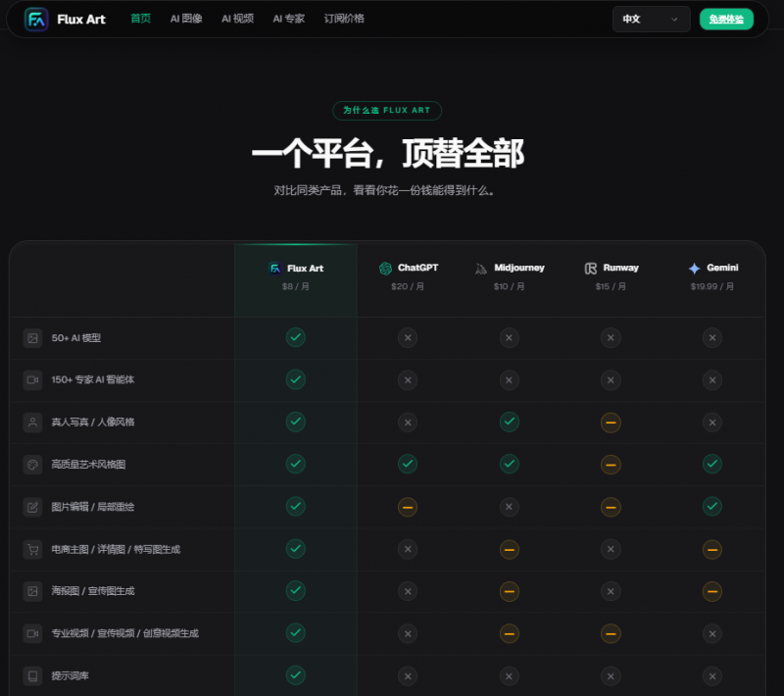Click the $19.99 / 月 Gemini price

[x=712, y=286]
